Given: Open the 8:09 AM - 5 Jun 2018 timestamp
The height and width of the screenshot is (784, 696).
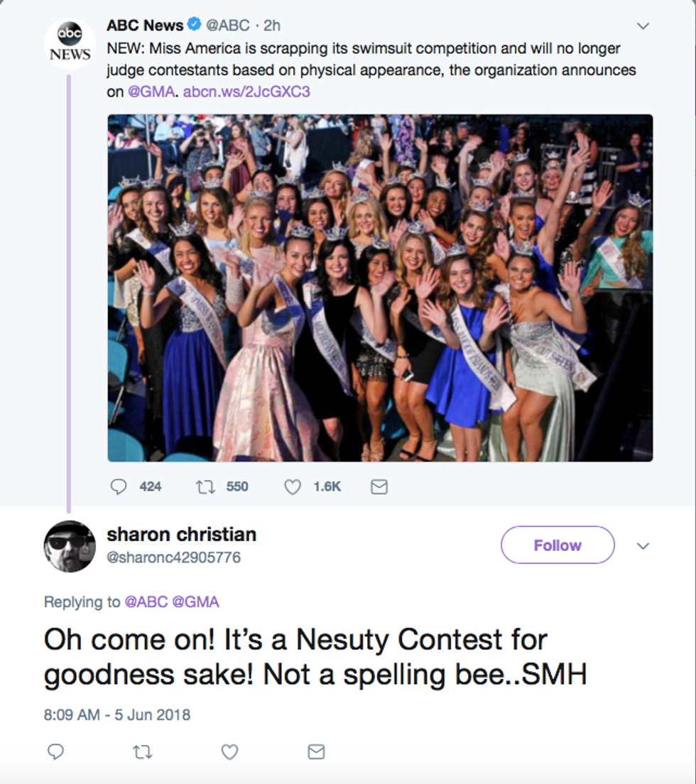Looking at the screenshot, I should point(117,714).
